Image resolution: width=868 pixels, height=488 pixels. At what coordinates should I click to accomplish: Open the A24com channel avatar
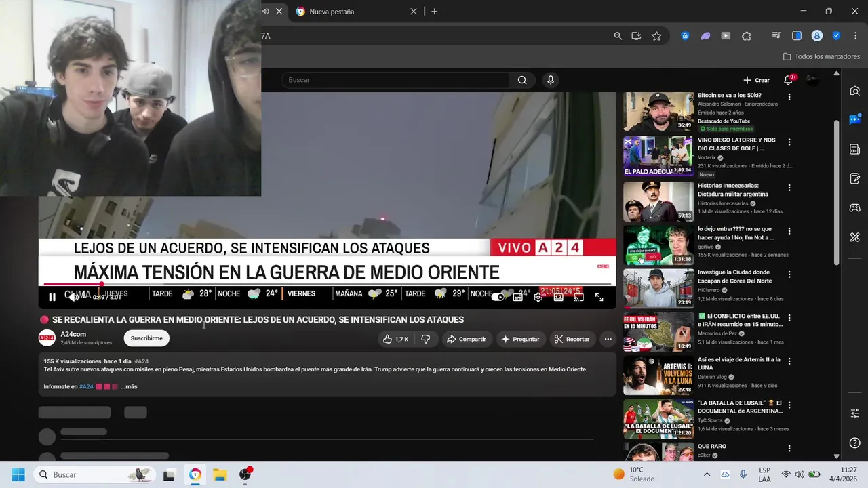click(x=47, y=338)
